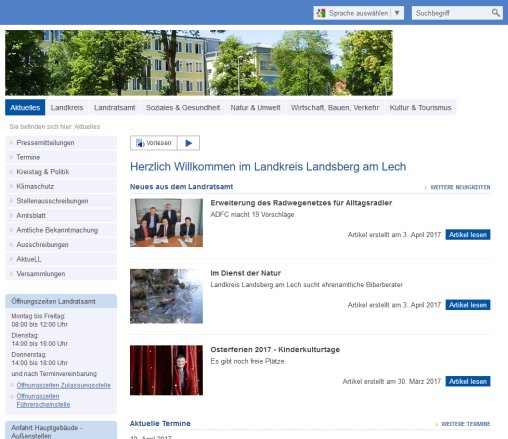The width and height of the screenshot is (508, 439).
Task: Click the search magnifier icon
Action: [x=496, y=13]
